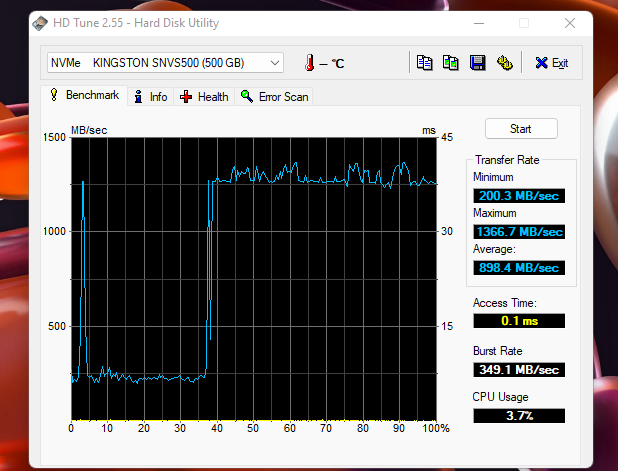
Task: Close the HD Tune window
Action: (x=570, y=23)
